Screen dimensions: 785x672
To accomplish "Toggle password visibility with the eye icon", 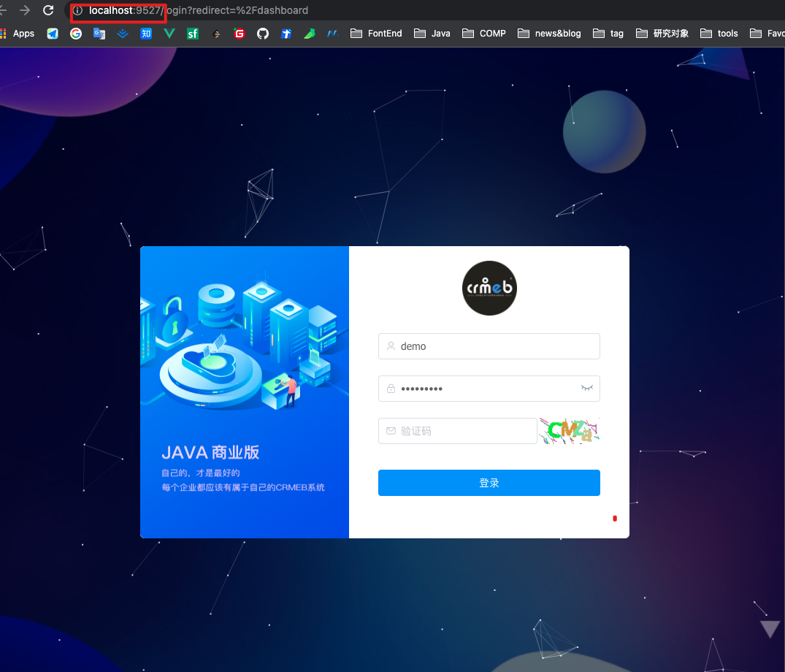I will (x=586, y=389).
